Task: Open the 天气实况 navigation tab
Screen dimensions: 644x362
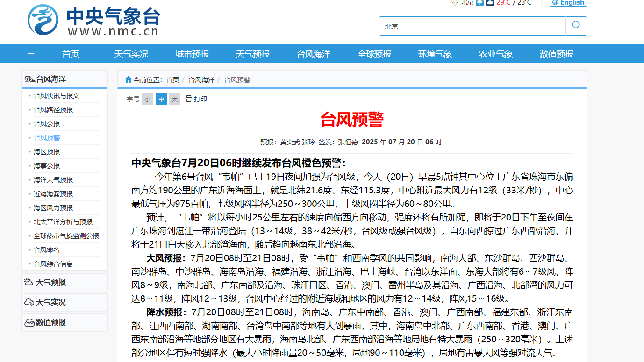Action: (x=131, y=54)
